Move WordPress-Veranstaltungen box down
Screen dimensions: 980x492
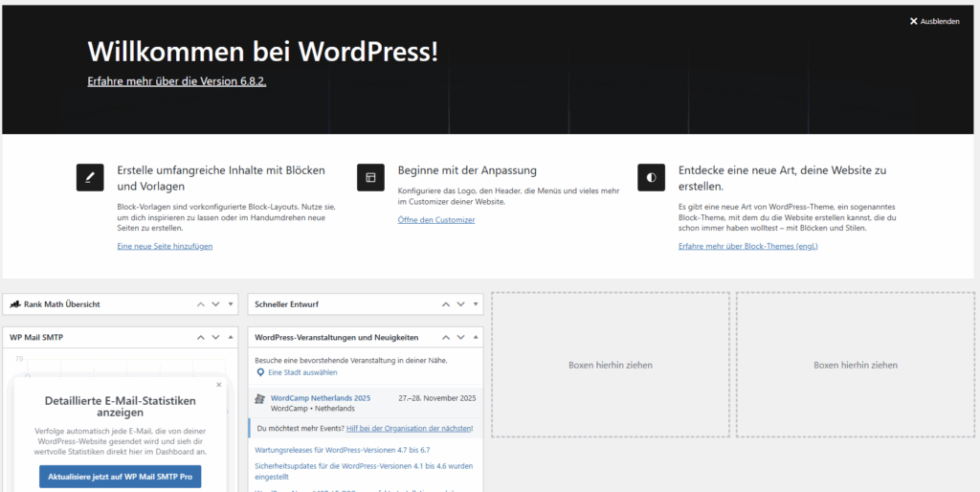pyautogui.click(x=460, y=338)
